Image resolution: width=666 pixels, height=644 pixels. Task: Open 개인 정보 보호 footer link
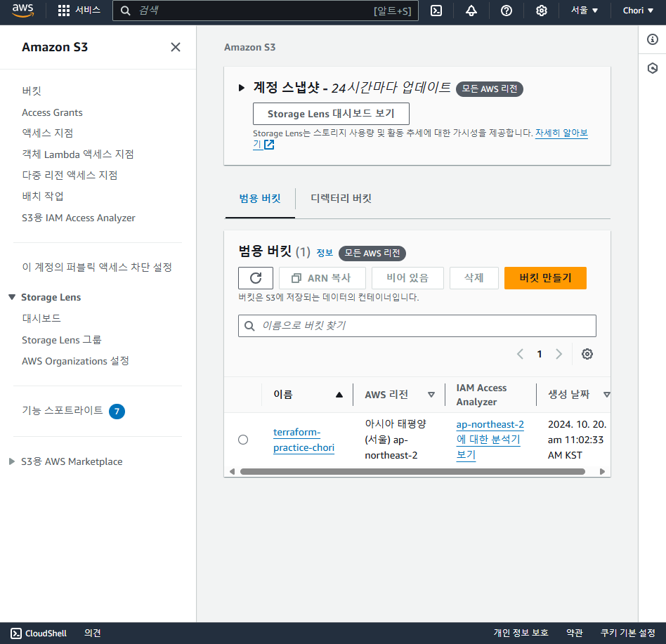point(521,633)
